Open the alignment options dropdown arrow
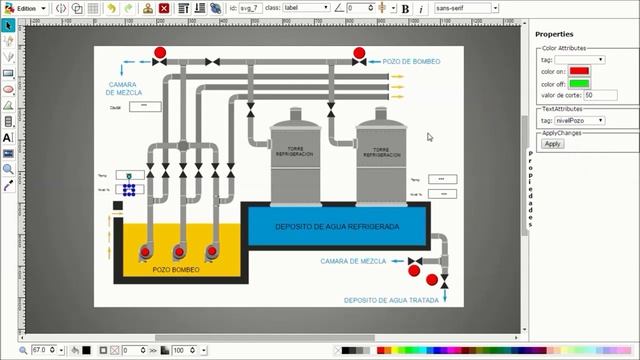This screenshot has height=360, width=640. pyautogui.click(x=393, y=8)
